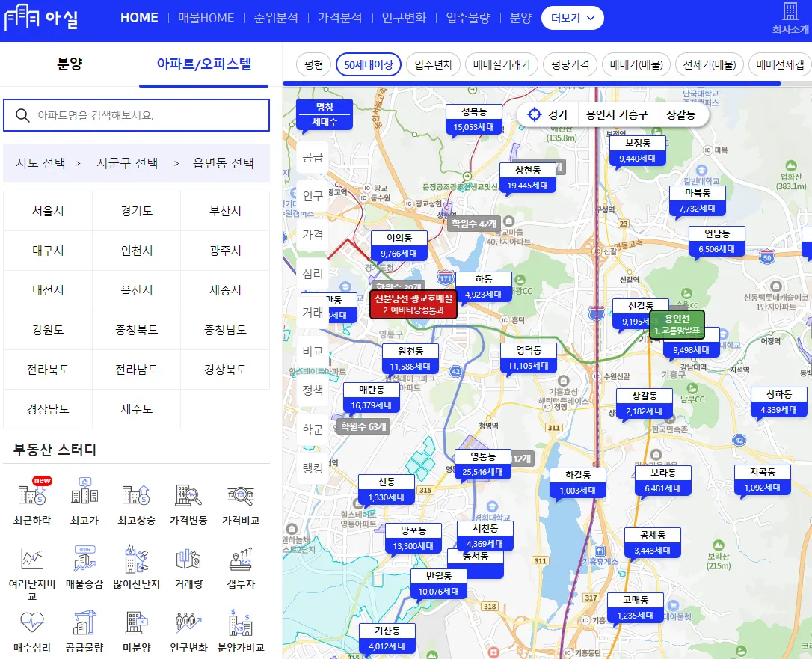This screenshot has height=659, width=812.
Task: Open the 학군 map side menu
Action: tap(313, 429)
